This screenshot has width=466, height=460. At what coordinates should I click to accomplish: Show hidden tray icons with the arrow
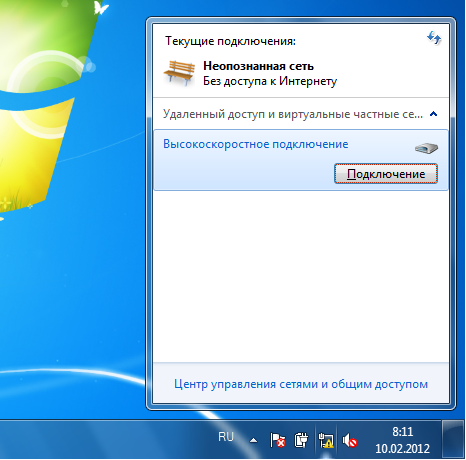254,440
